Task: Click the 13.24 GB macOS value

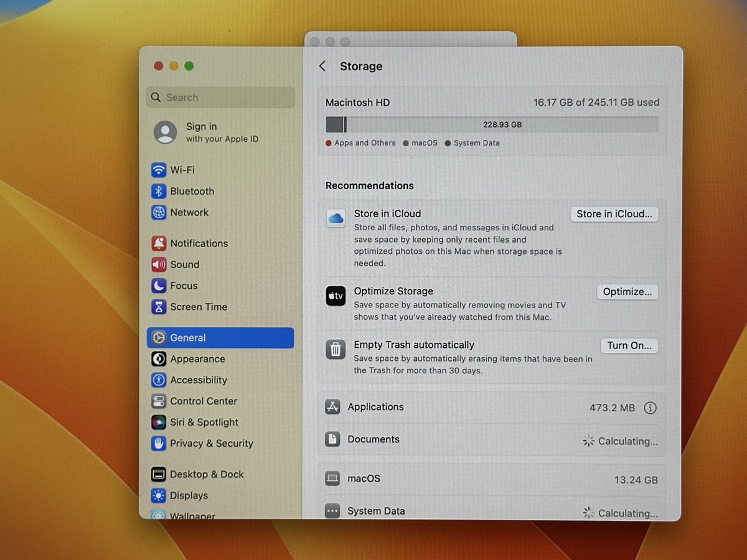Action: tap(636, 480)
